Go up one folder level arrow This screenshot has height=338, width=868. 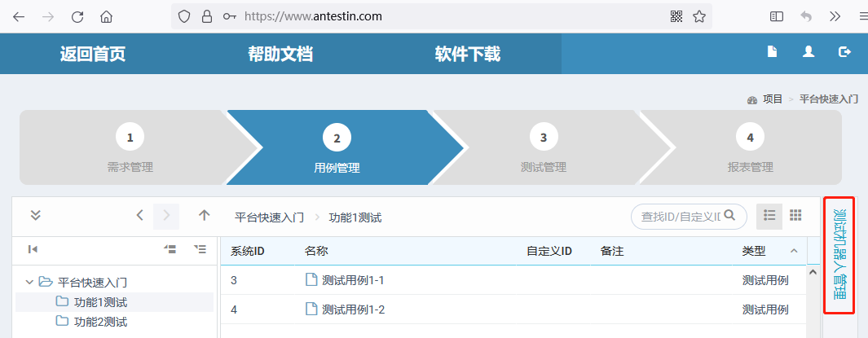pyautogui.click(x=205, y=215)
